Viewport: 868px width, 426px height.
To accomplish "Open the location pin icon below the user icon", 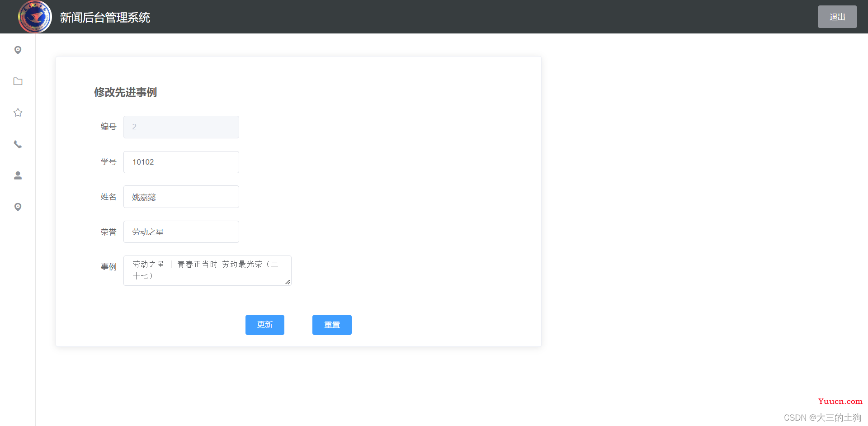I will point(18,207).
